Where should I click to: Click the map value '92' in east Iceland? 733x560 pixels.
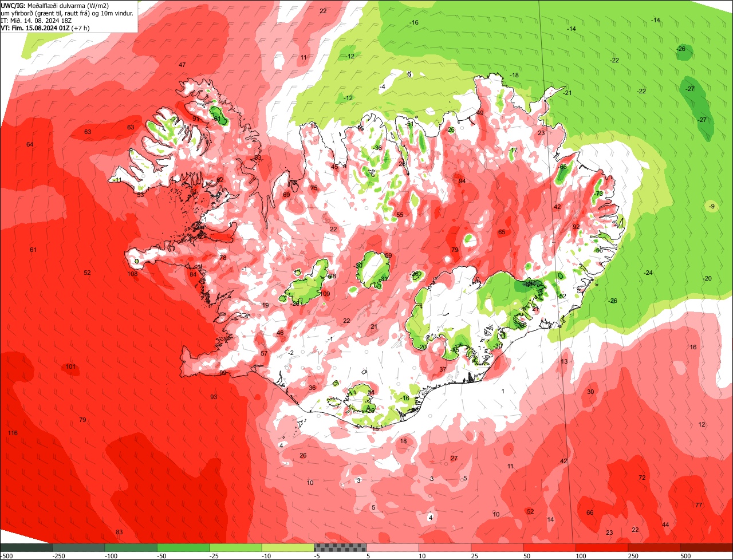(576, 227)
